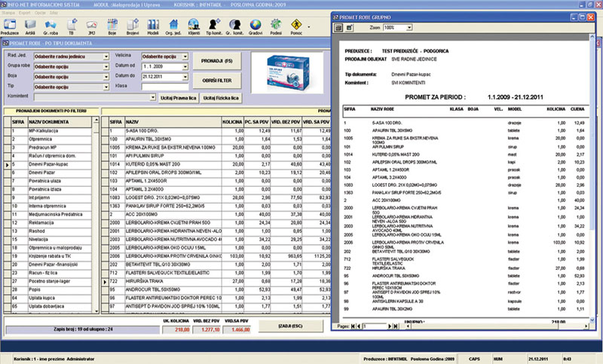Select the HIRURŠKA TRAKA item row
The image size is (603, 364).
point(219,281)
